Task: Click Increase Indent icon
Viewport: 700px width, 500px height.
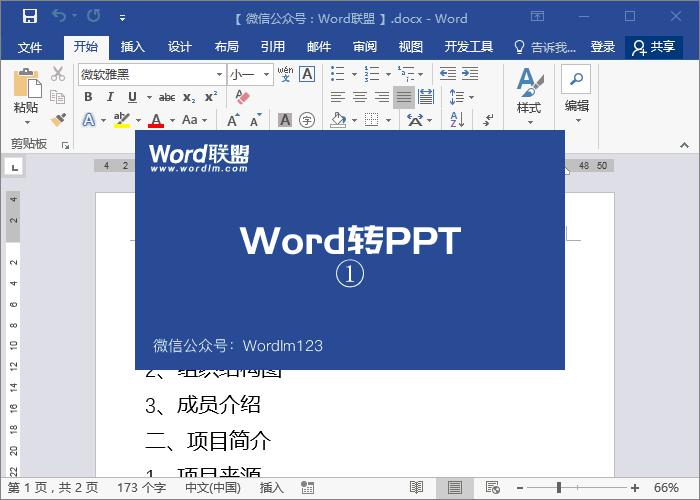Action: pyautogui.click(x=470, y=74)
